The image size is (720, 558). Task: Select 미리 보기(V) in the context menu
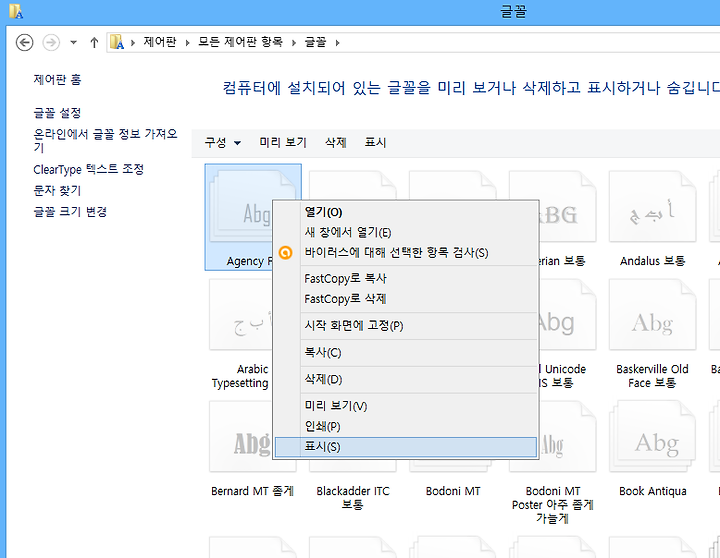(x=406, y=406)
